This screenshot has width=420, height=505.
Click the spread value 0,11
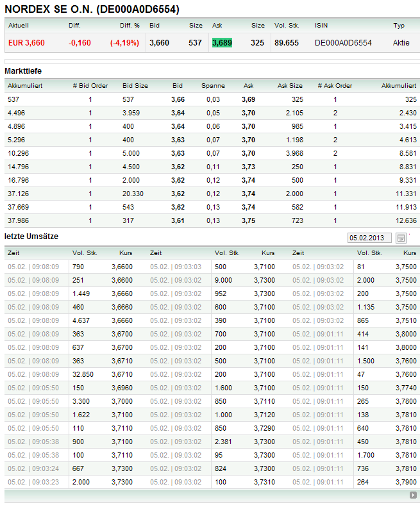click(x=213, y=167)
